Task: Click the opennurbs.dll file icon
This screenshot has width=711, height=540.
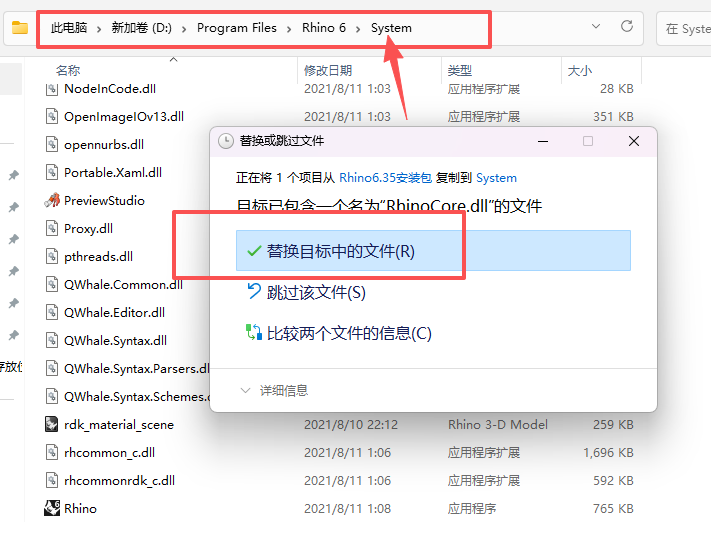Action: click(x=52, y=145)
